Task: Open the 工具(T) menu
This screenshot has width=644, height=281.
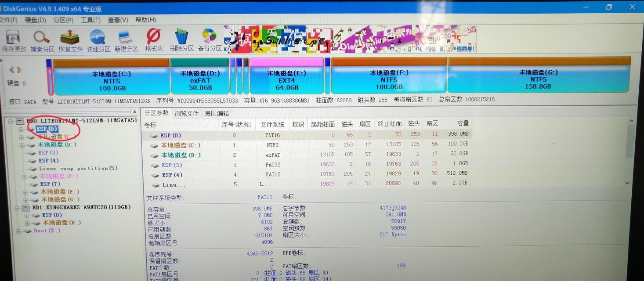Action: [x=90, y=20]
